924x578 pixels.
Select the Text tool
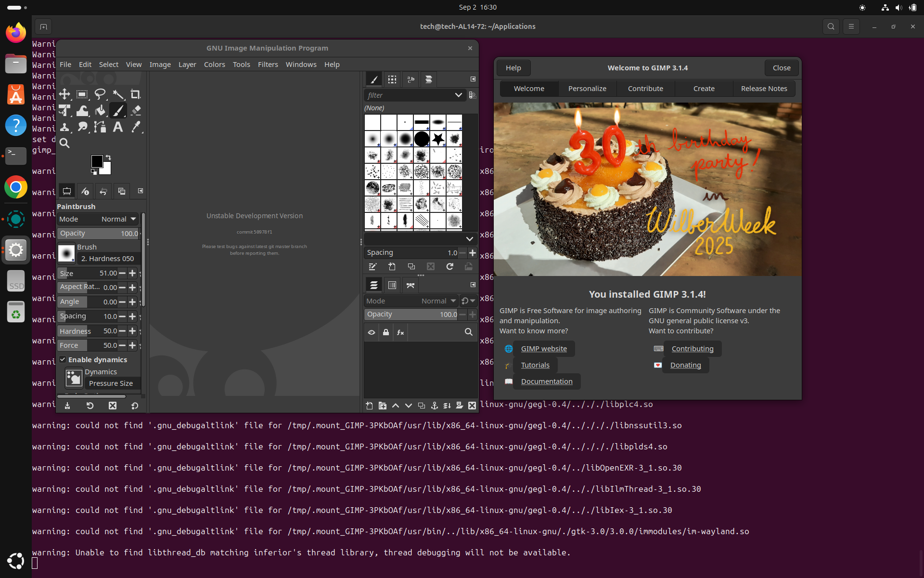118,127
